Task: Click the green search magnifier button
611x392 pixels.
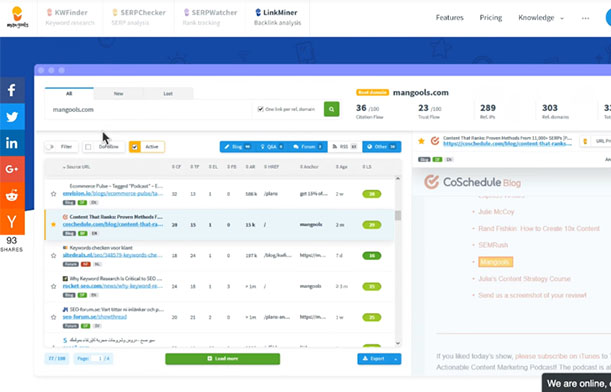Action: [331, 109]
